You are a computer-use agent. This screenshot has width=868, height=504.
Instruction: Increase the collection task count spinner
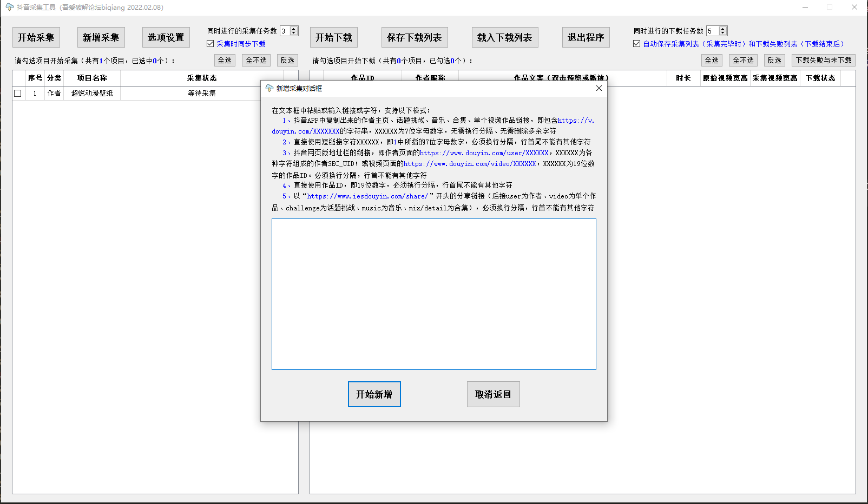tap(294, 29)
